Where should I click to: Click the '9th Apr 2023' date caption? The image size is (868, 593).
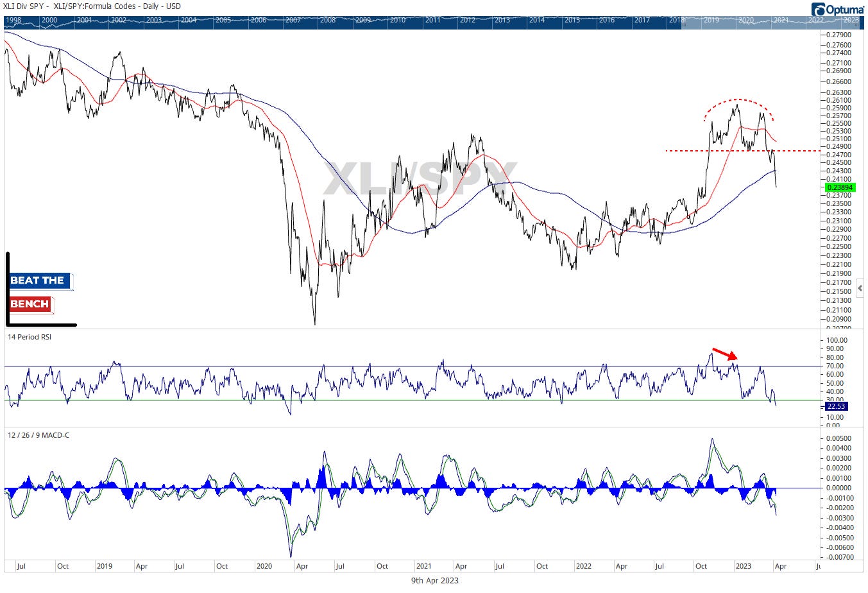coord(435,580)
